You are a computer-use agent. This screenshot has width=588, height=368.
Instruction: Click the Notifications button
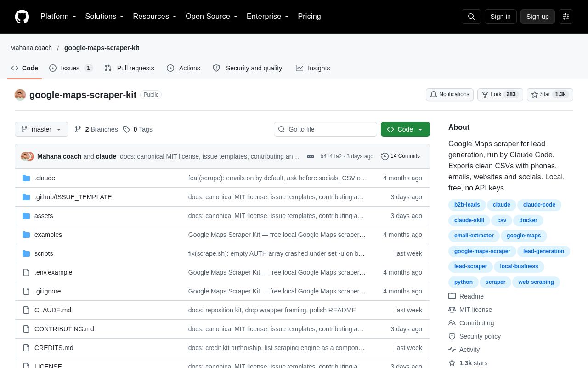pyautogui.click(x=450, y=95)
